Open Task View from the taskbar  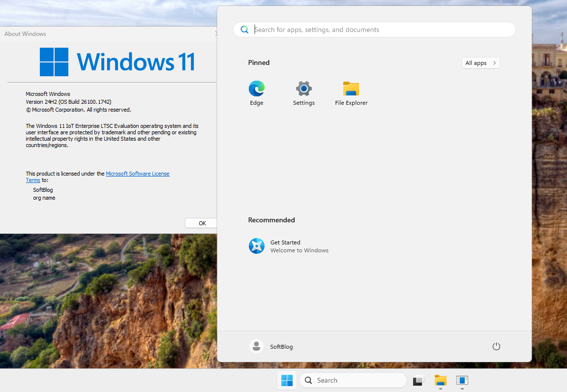point(418,380)
